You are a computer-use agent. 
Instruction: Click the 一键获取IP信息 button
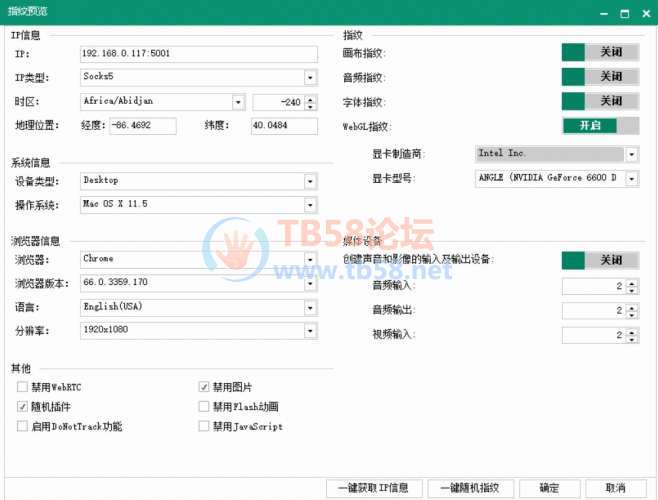pos(374,488)
